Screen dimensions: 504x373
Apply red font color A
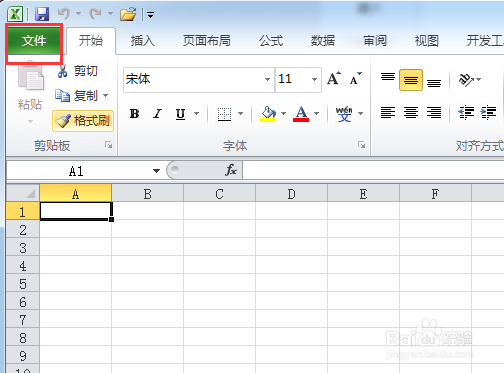301,114
